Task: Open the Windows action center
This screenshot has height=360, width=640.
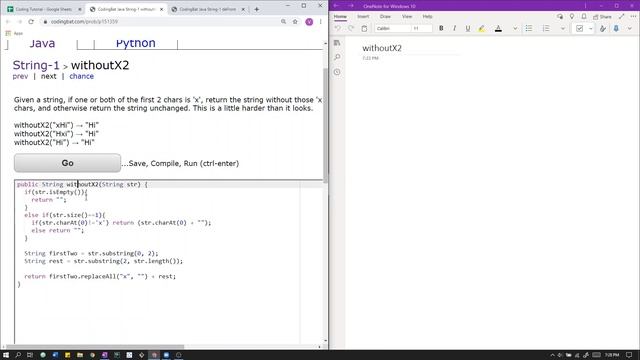Action: coord(629,355)
